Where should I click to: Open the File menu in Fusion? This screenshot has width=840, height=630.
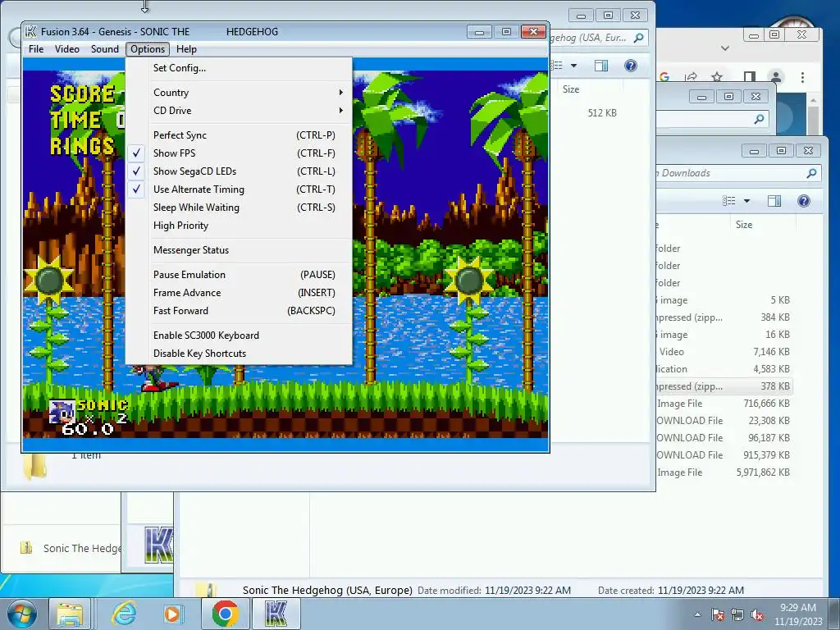(36, 48)
